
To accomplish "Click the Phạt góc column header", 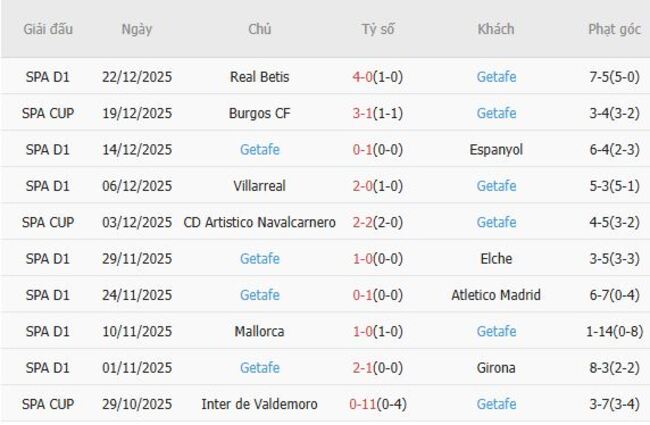I will [614, 29].
